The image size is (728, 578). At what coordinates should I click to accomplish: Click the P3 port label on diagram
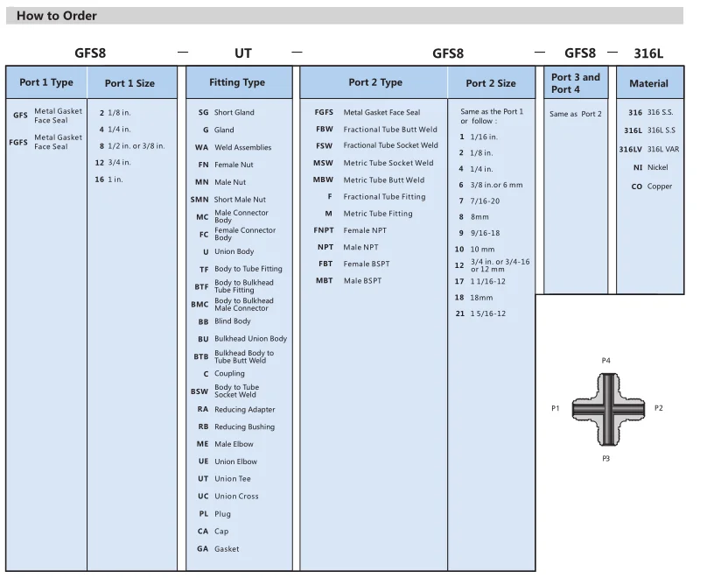(605, 458)
